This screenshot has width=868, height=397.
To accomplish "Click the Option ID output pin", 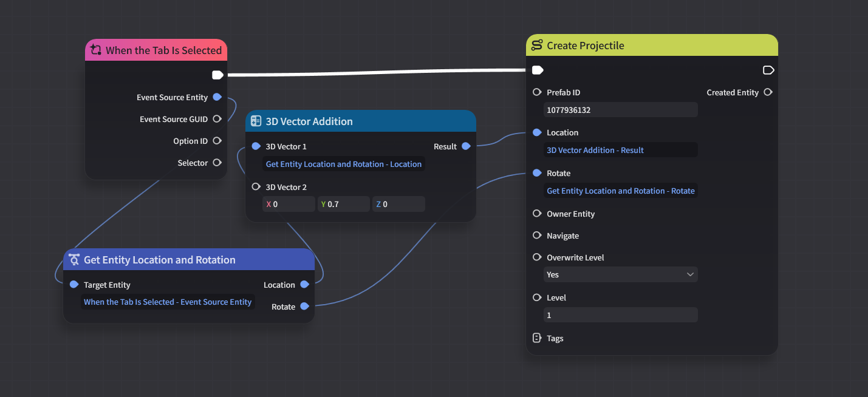I will [x=217, y=141].
